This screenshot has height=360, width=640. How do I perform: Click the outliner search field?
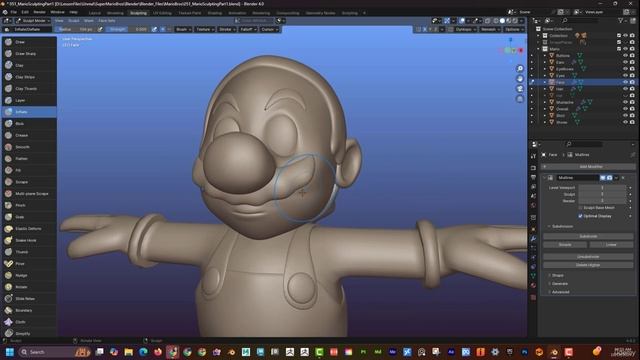580,20
